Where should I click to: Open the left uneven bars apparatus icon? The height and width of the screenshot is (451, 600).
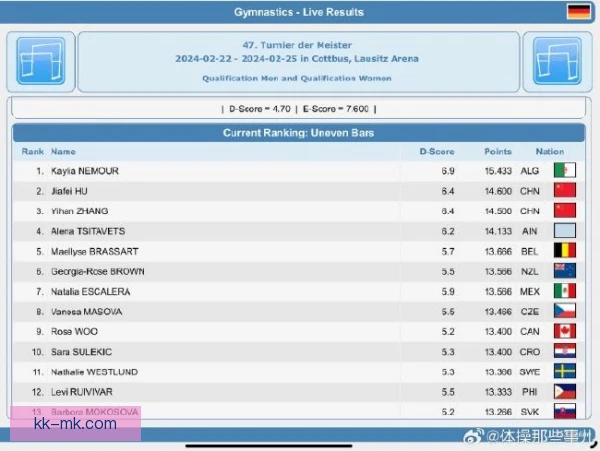[41, 61]
